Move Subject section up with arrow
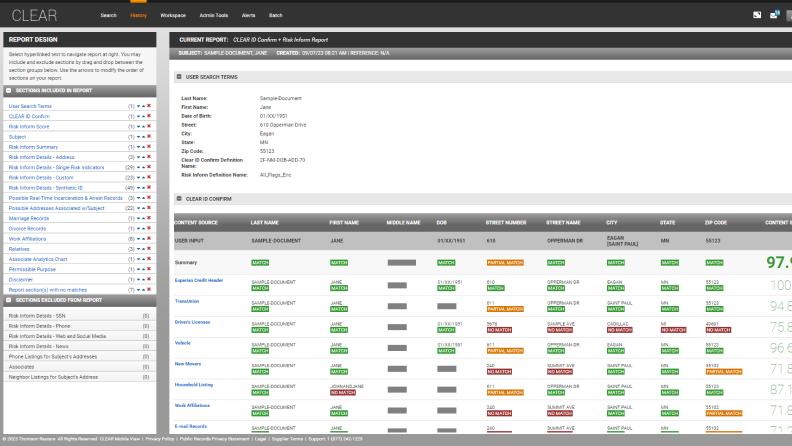The height and width of the screenshot is (446, 792). [x=143, y=136]
